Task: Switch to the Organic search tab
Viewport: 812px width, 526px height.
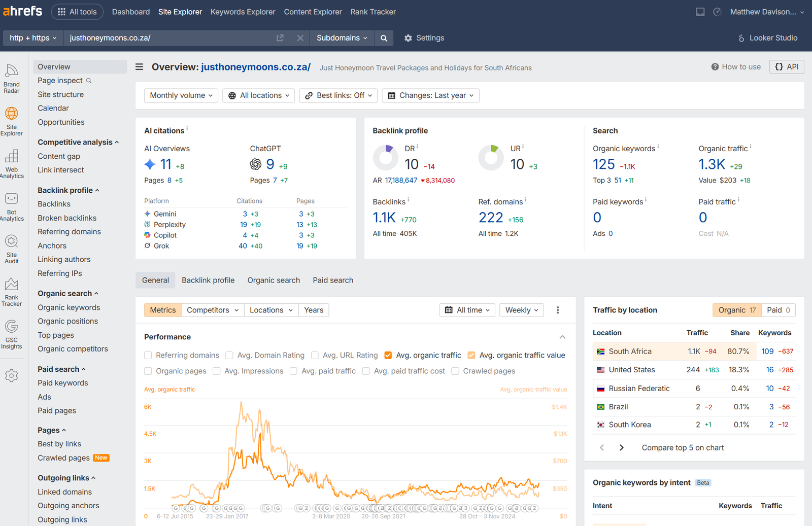Action: 274,280
